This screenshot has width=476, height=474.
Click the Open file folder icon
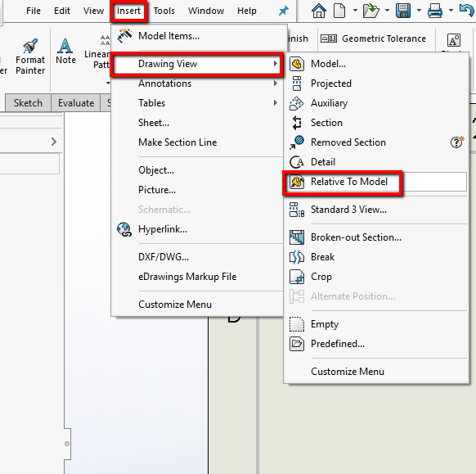tap(371, 11)
